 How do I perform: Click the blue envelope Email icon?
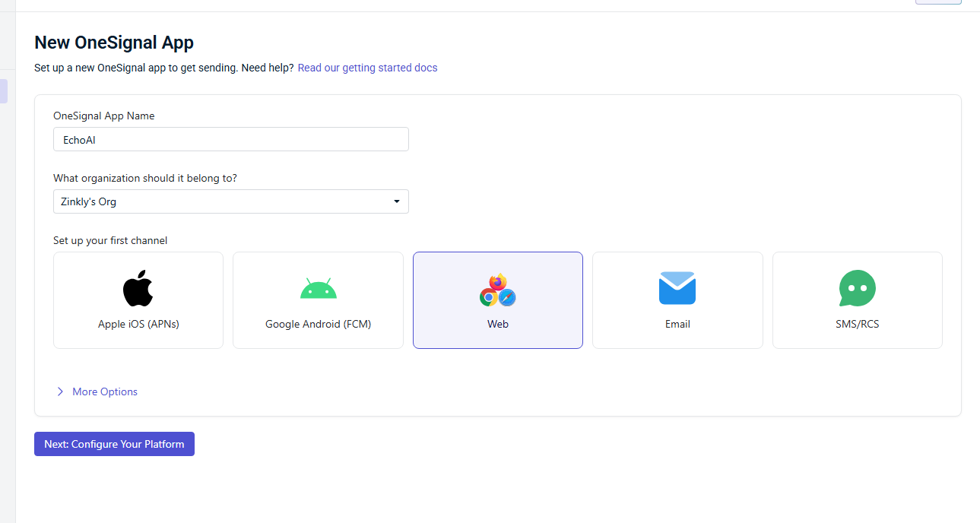point(677,288)
